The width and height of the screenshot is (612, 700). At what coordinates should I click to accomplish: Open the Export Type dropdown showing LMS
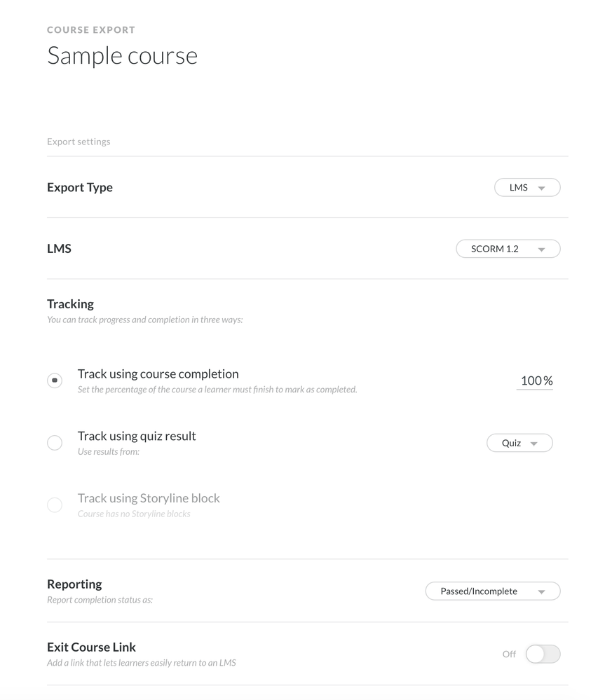(526, 188)
